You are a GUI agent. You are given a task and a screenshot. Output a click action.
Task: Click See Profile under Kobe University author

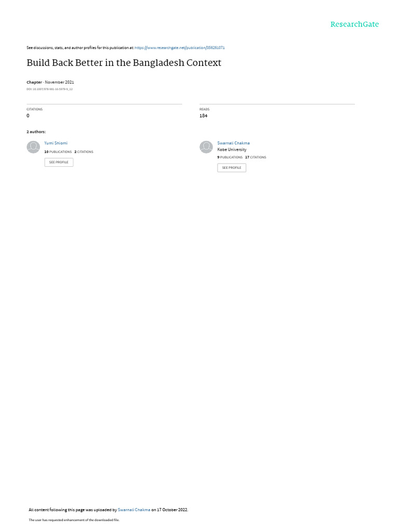click(x=232, y=168)
